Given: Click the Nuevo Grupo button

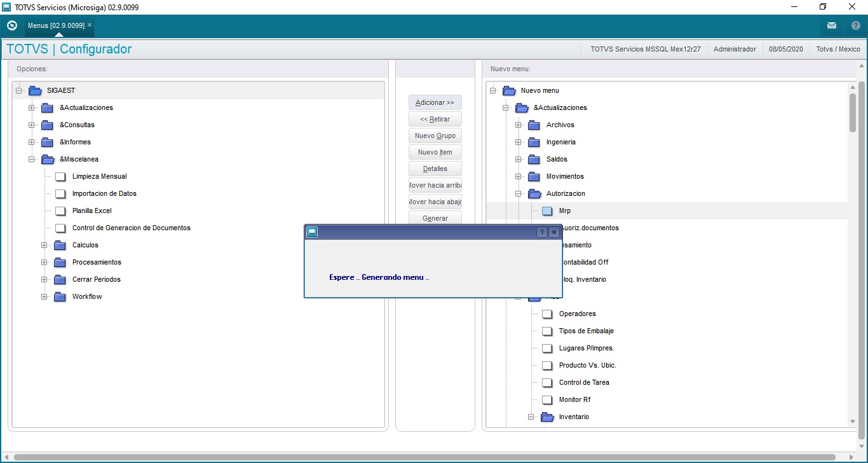Looking at the screenshot, I should coord(435,135).
